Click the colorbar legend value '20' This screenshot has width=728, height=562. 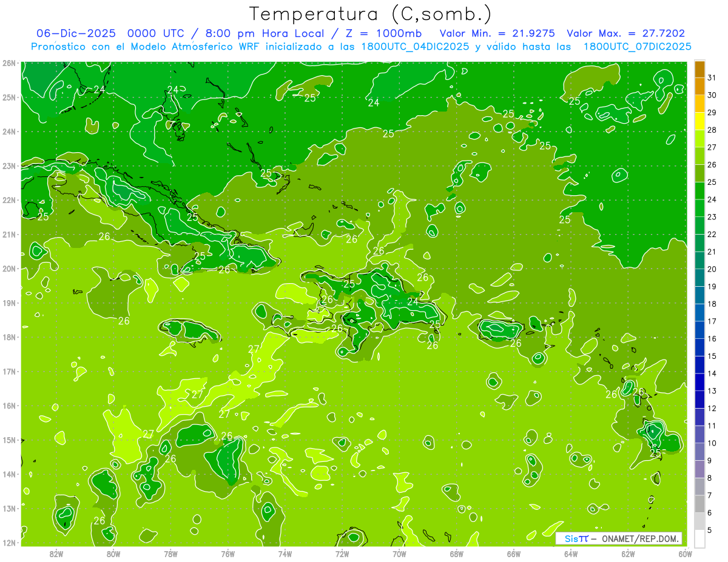pos(712,269)
